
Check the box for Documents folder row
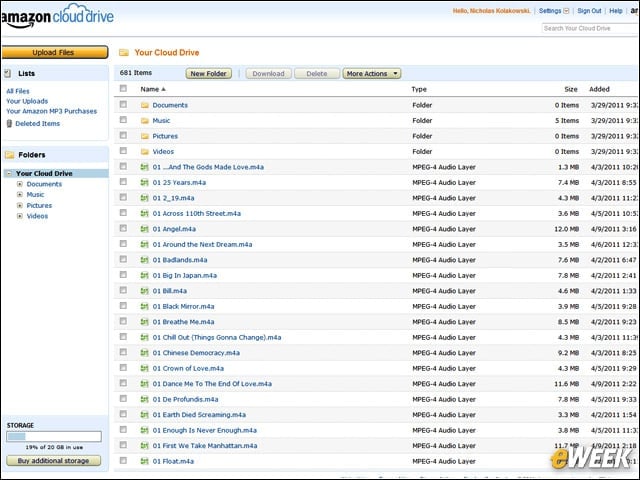click(x=123, y=104)
